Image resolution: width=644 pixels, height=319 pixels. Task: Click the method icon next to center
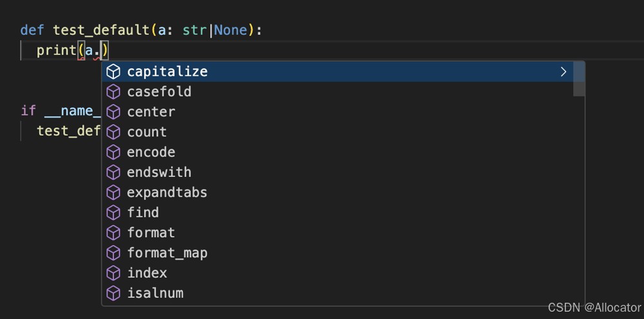tap(113, 112)
